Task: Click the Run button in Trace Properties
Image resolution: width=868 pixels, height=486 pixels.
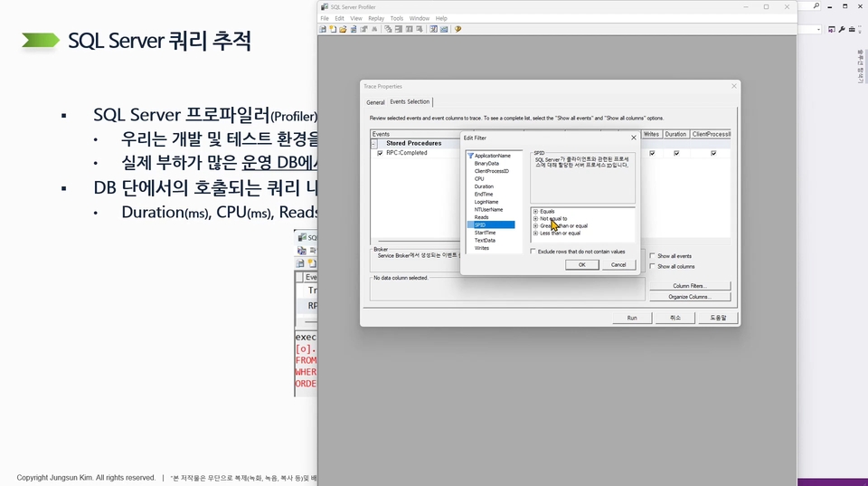Action: pyautogui.click(x=632, y=318)
